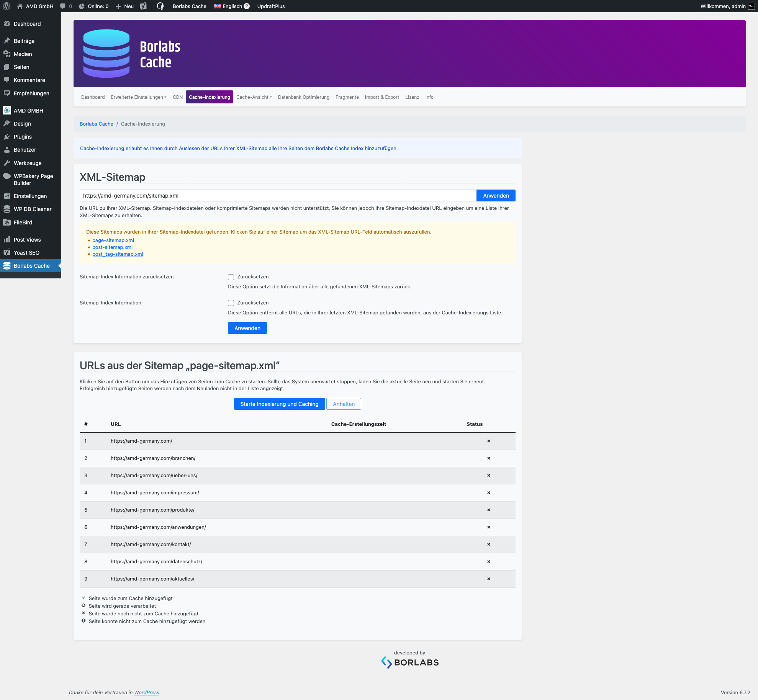The image size is (758, 700).
Task: Click the Borlabs Cache sidebar database icon
Action: pos(7,266)
